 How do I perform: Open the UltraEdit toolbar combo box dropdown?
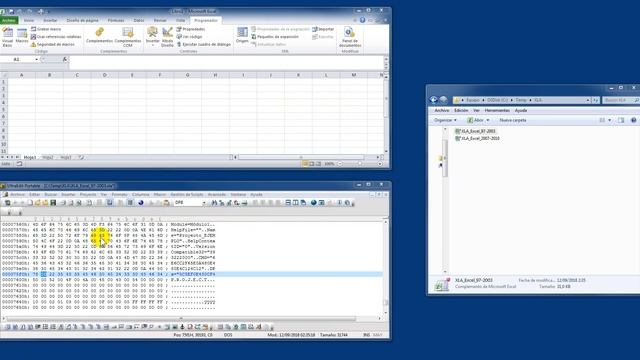pos(204,202)
